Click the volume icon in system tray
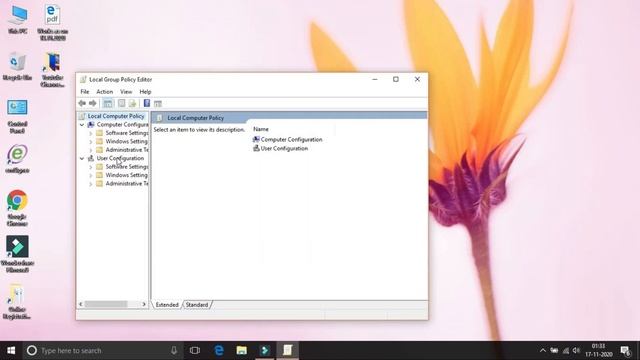 click(576, 351)
